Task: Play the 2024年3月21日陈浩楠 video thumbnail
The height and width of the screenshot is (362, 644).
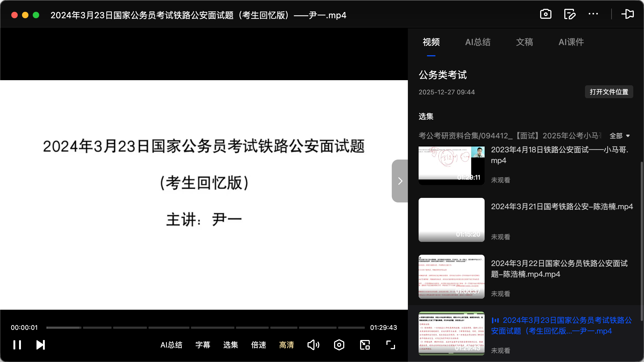Action: click(451, 220)
